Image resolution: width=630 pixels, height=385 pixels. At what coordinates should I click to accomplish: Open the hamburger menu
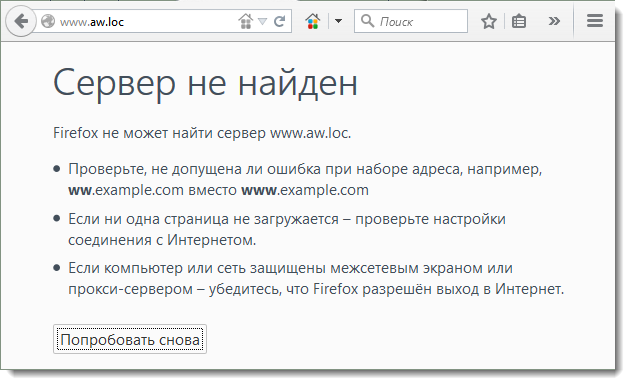coord(595,21)
